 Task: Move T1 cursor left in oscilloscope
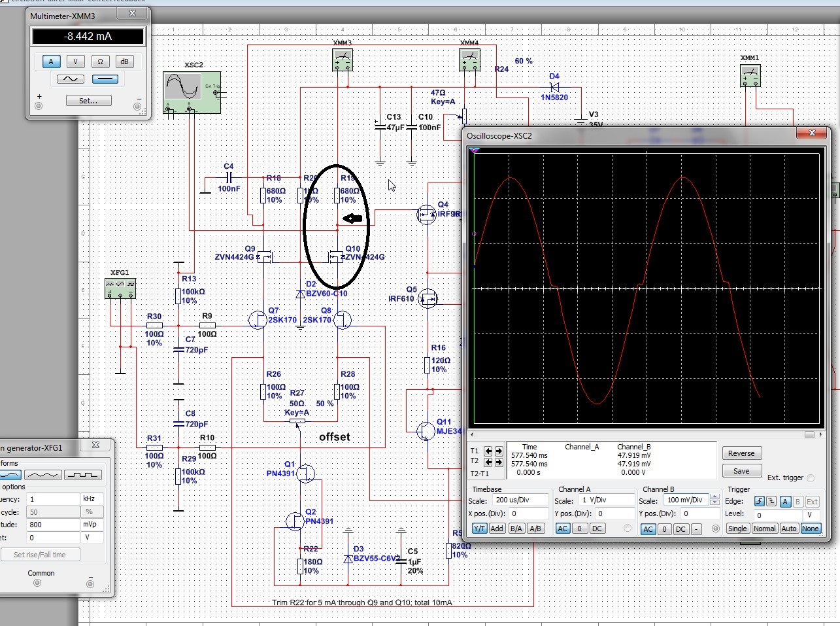[489, 451]
